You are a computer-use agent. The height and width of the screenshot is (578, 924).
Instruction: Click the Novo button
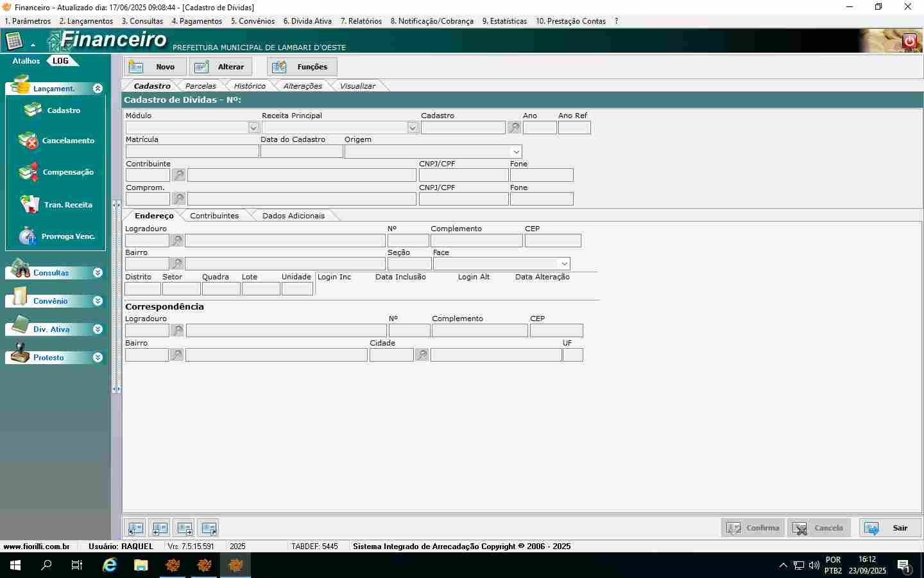[x=156, y=67]
